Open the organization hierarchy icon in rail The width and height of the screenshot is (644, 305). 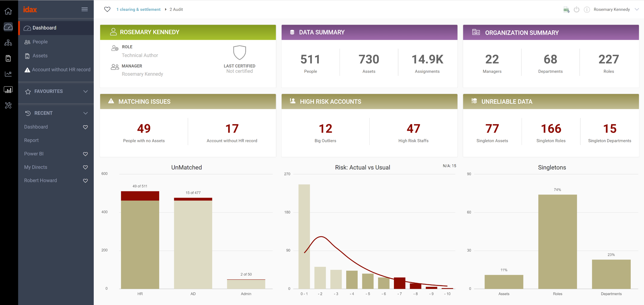click(8, 42)
